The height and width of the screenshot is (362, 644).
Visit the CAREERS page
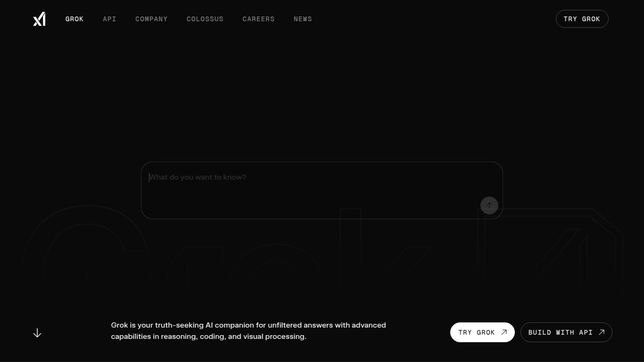click(x=258, y=19)
